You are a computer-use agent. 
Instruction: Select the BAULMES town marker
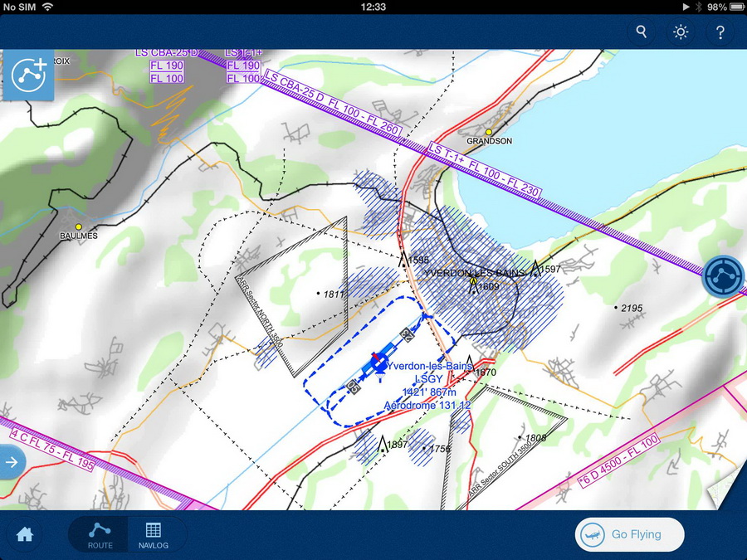pyautogui.click(x=79, y=226)
